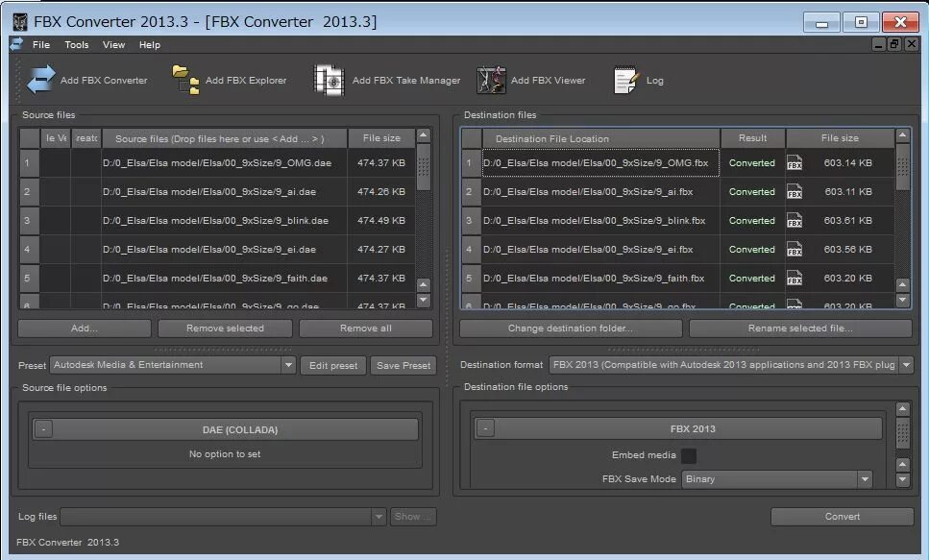This screenshot has height=560, width=929.
Task: Click source files list scroll up arrow
Action: click(423, 135)
